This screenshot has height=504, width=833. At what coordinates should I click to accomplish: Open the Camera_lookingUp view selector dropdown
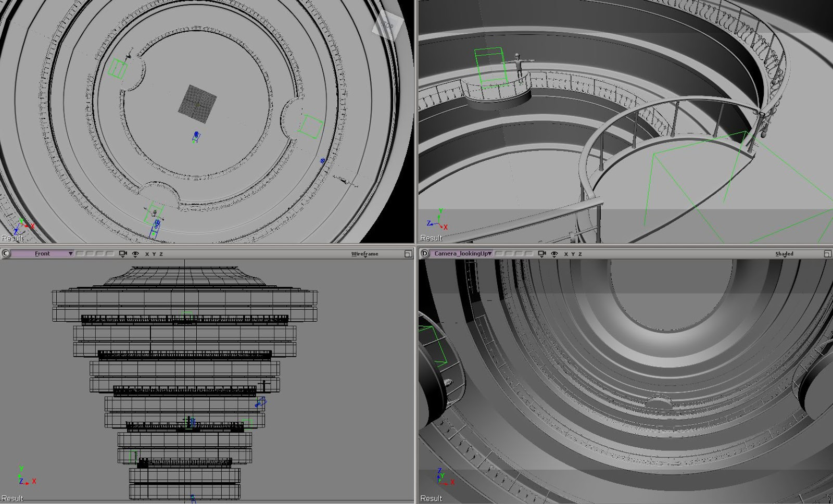(462, 254)
